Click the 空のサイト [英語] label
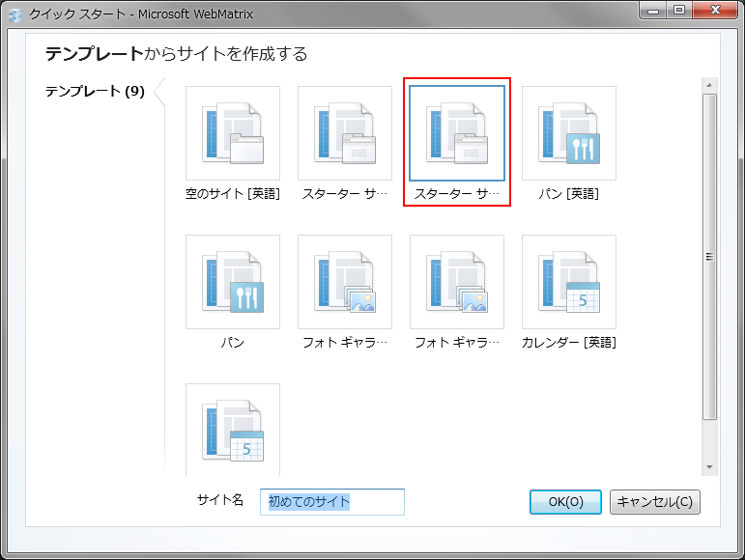745x560 pixels. [233, 194]
